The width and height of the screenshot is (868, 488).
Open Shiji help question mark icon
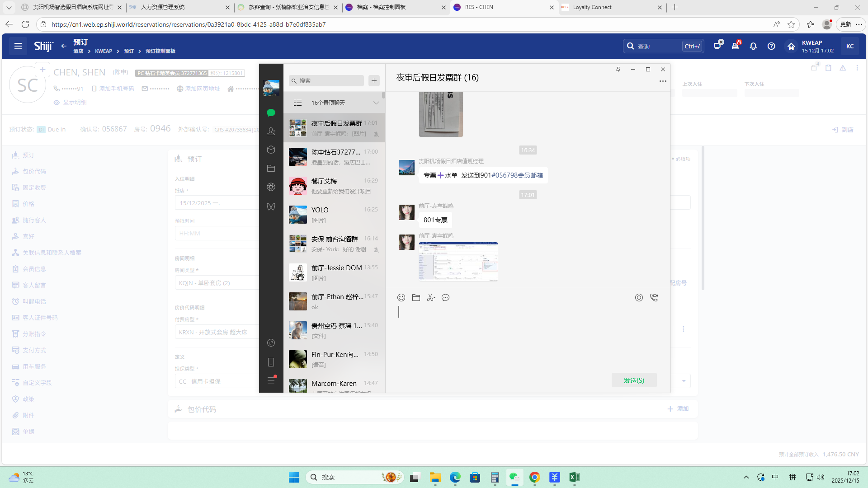[x=771, y=46]
